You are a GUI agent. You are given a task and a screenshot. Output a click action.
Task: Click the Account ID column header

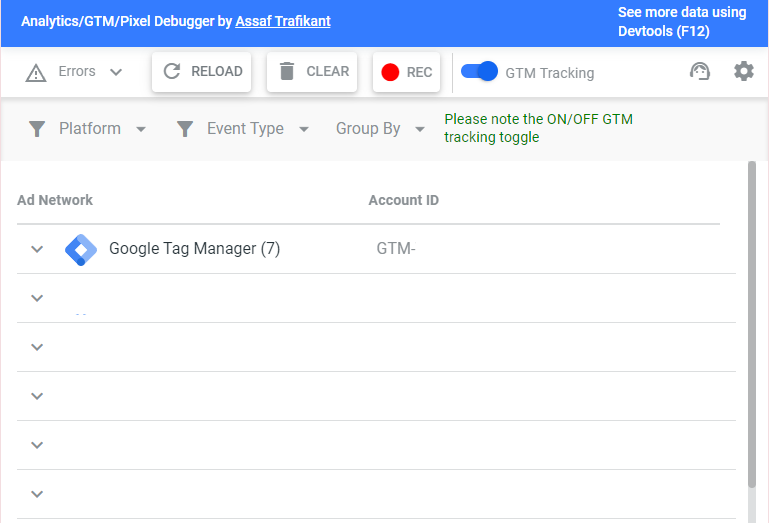point(404,200)
